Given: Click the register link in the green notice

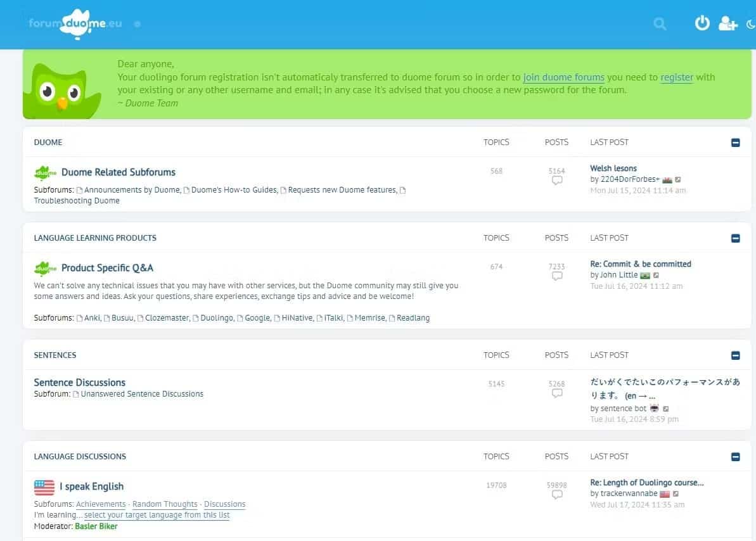Looking at the screenshot, I should [x=676, y=77].
